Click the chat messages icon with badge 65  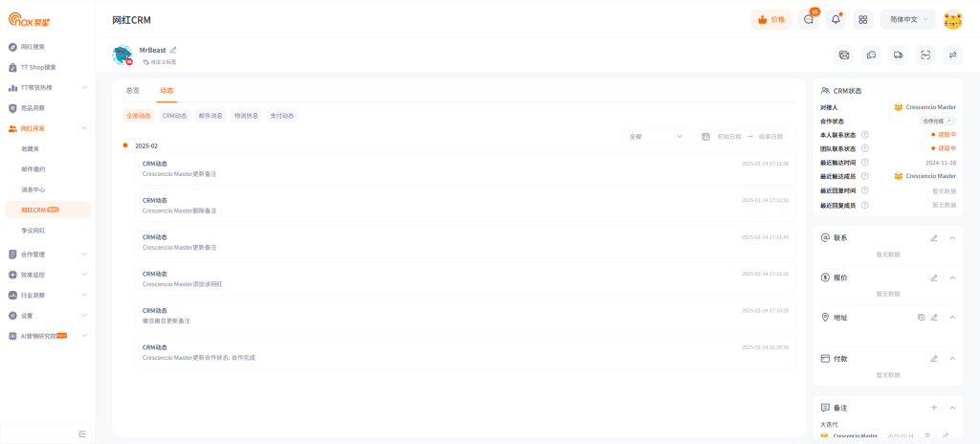click(x=809, y=19)
